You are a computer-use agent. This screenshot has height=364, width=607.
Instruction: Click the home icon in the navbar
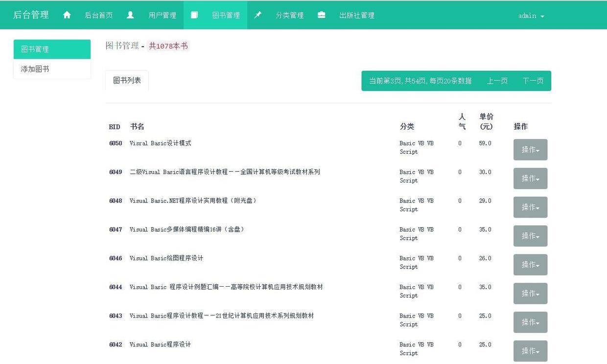point(67,15)
